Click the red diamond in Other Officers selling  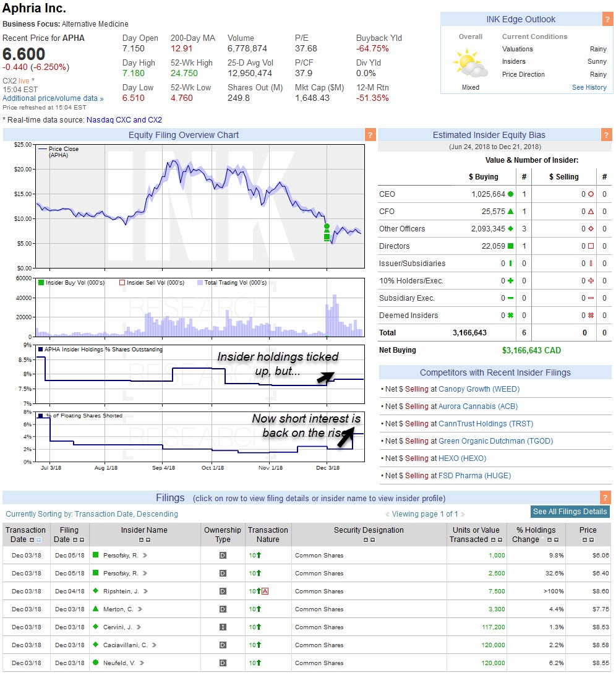[591, 228]
